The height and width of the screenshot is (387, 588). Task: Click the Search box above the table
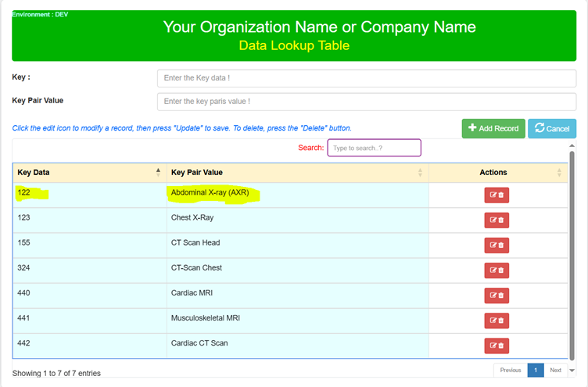pyautogui.click(x=374, y=147)
